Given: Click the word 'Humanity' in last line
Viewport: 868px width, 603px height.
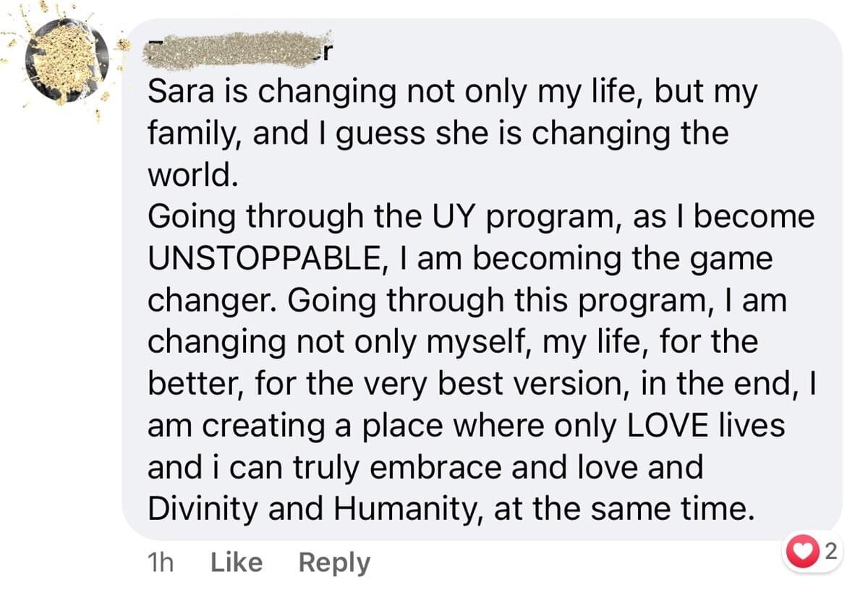Looking at the screenshot, I should click(407, 510).
